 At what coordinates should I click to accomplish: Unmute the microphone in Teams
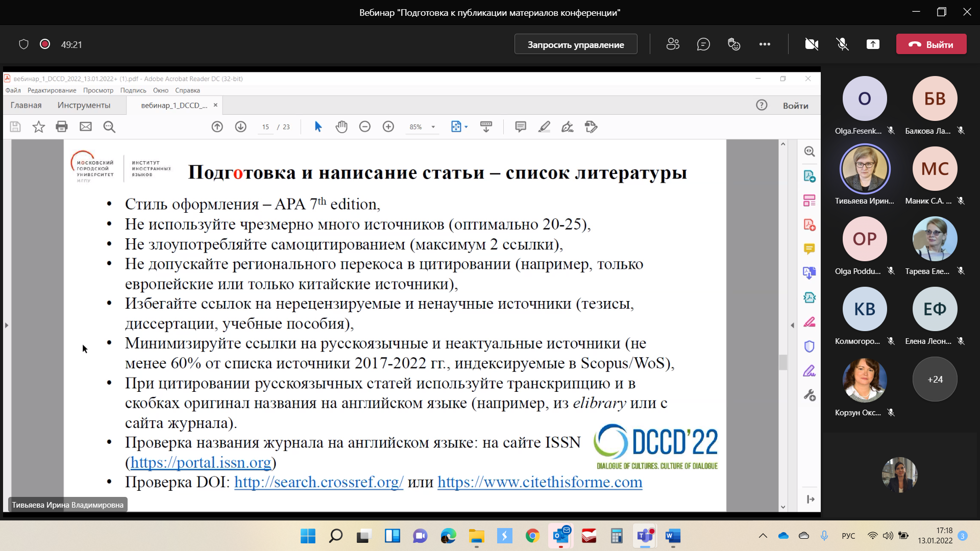(842, 44)
